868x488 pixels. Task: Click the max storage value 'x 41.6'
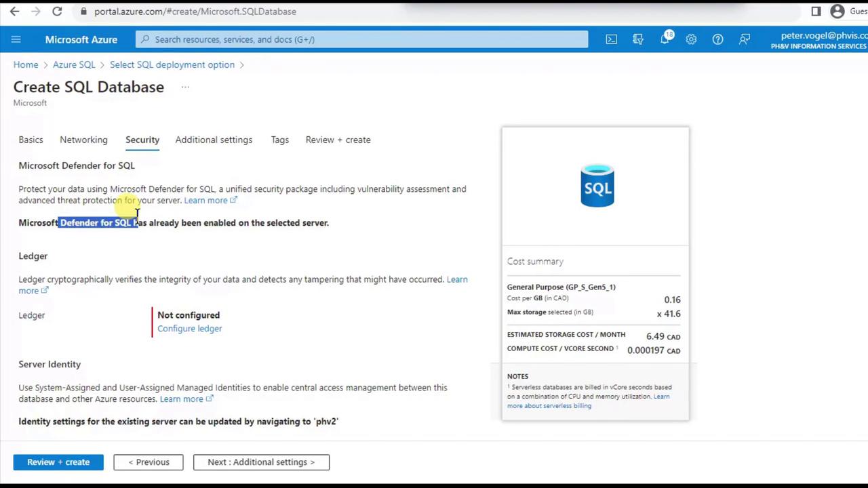tap(669, 314)
